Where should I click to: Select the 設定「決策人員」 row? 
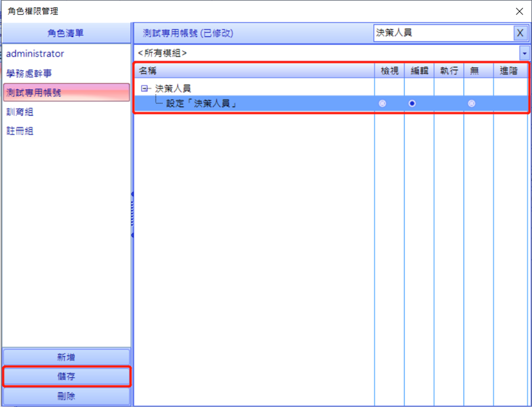[x=331, y=104]
